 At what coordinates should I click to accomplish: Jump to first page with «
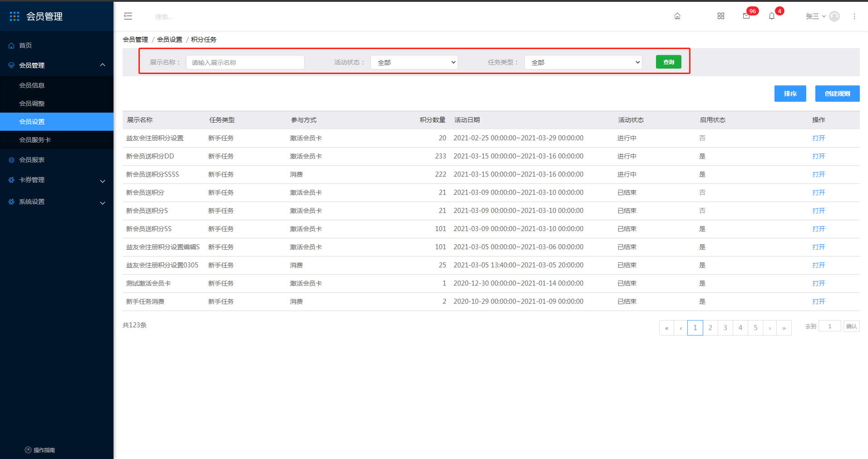(666, 328)
